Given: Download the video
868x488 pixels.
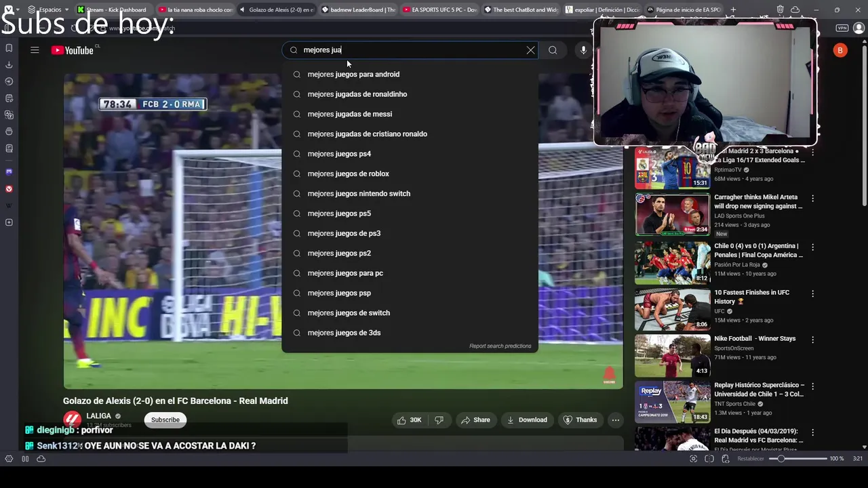Looking at the screenshot, I should click(527, 420).
